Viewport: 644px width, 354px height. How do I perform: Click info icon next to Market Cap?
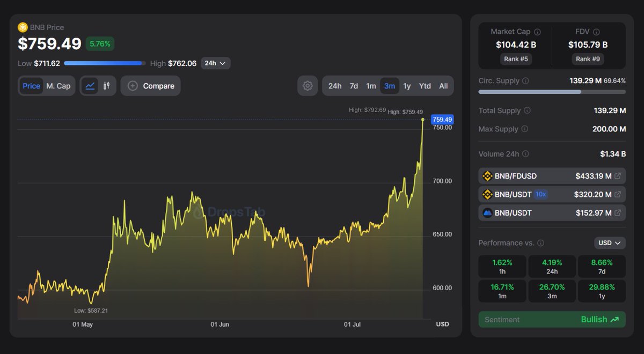point(538,32)
